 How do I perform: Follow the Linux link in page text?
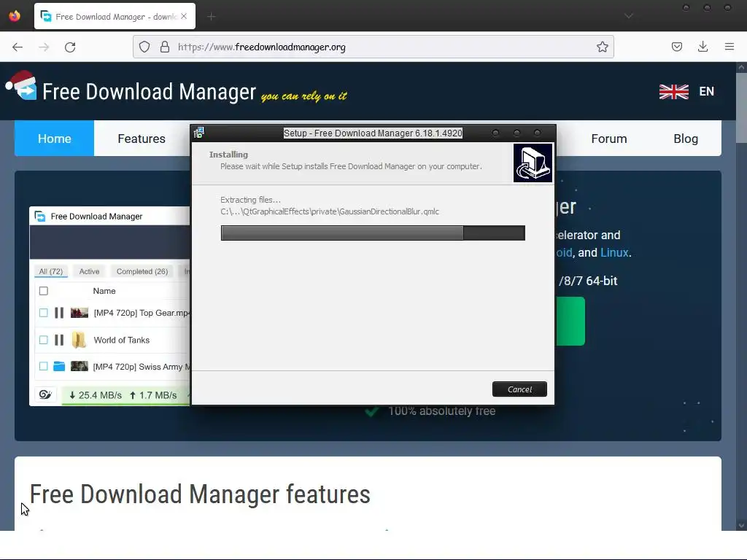[x=614, y=252]
